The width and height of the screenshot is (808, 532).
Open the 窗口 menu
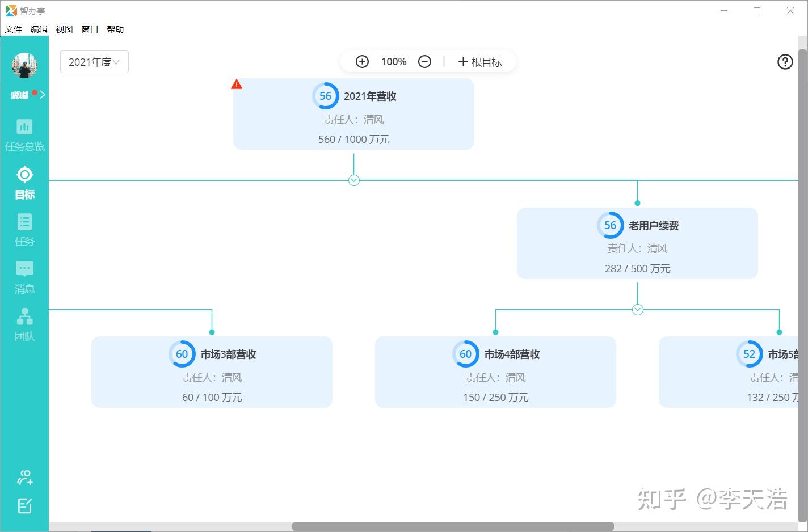90,29
